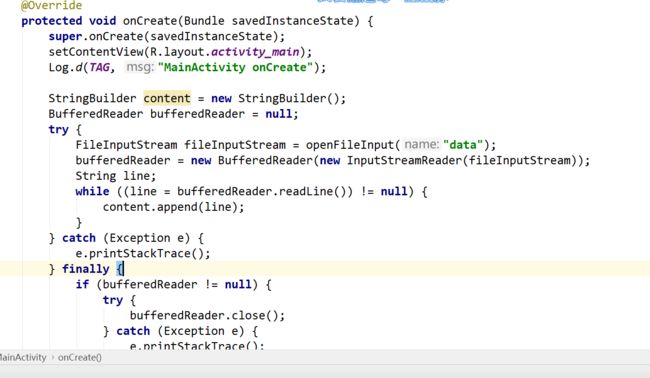Viewport: 650px width, 378px height.
Task: Click 'content.append(line);' statement
Action: point(174,207)
